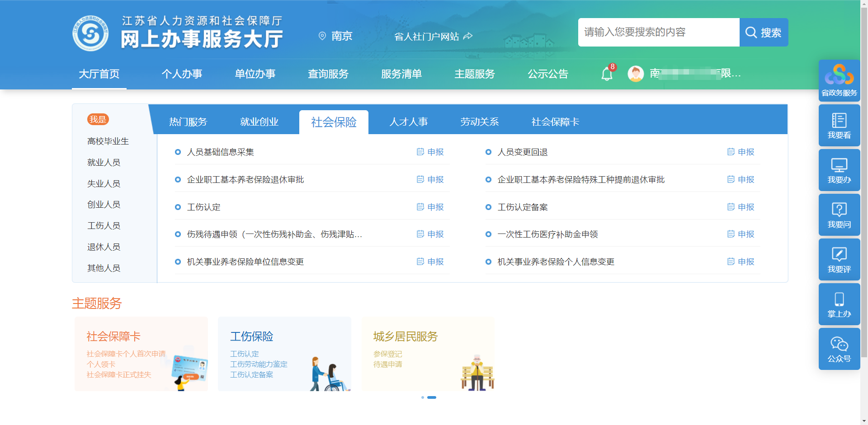
Task: Switch to the 社会保障卡 tab
Action: (555, 122)
